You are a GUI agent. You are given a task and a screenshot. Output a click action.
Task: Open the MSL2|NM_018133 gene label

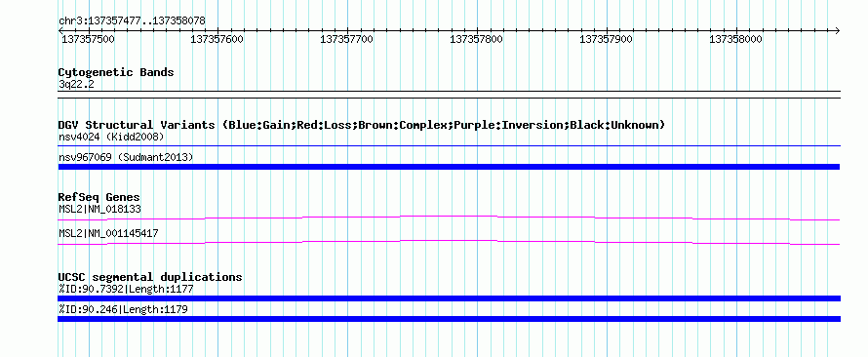tap(99, 209)
